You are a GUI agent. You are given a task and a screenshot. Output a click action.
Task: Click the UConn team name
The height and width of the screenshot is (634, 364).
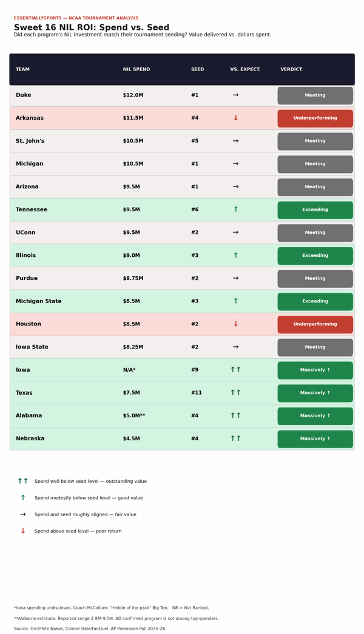click(x=27, y=233)
